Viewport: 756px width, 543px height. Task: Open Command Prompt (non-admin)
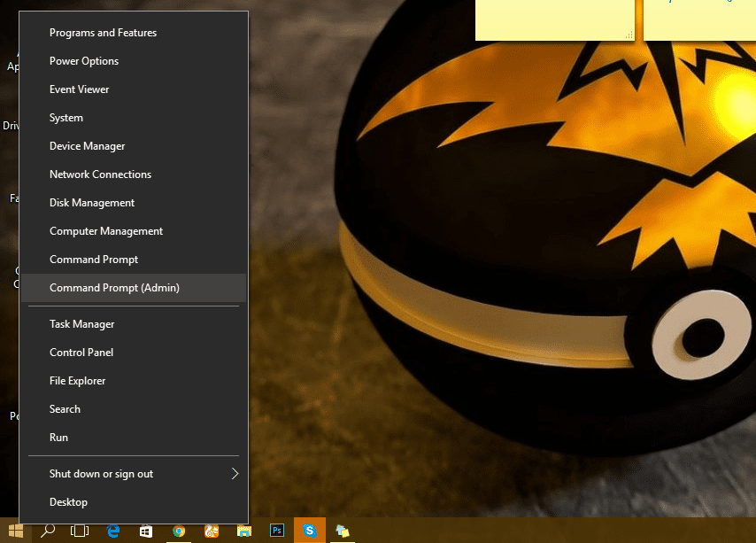click(134, 260)
